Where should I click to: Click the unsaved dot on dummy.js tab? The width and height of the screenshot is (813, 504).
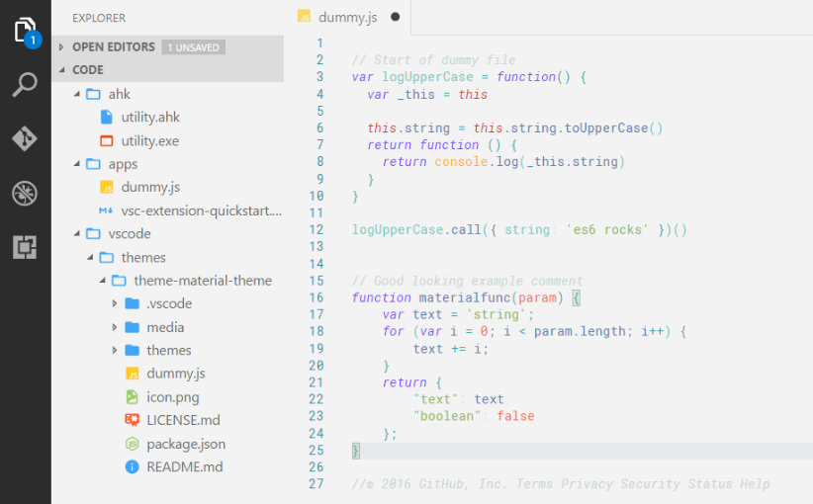coord(395,17)
